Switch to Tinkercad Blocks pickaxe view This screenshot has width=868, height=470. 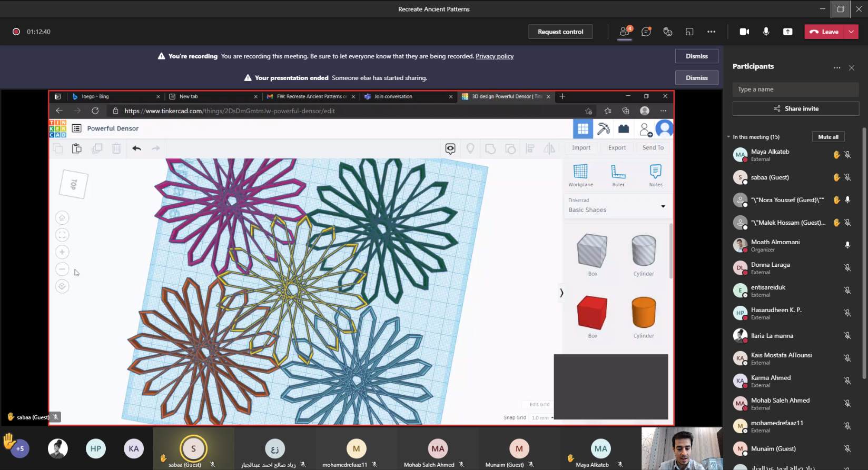point(604,128)
